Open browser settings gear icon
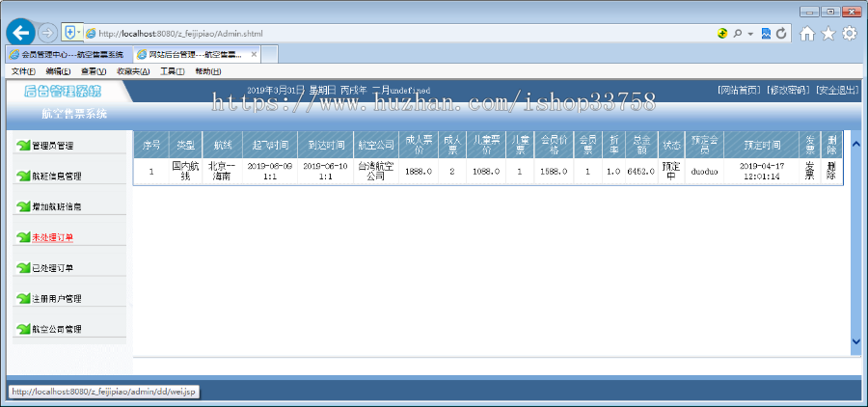 click(849, 34)
